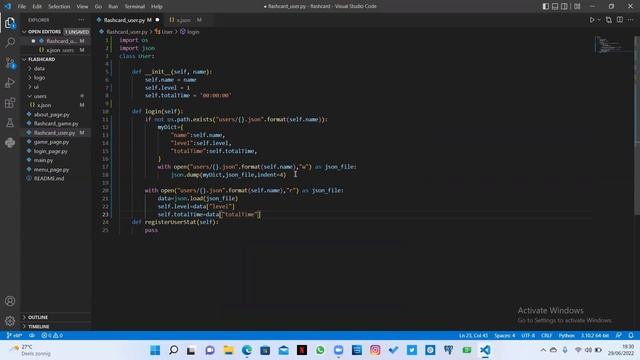This screenshot has height=360, width=640.
Task: Toggle the primary side bar
Action: click(546, 6)
